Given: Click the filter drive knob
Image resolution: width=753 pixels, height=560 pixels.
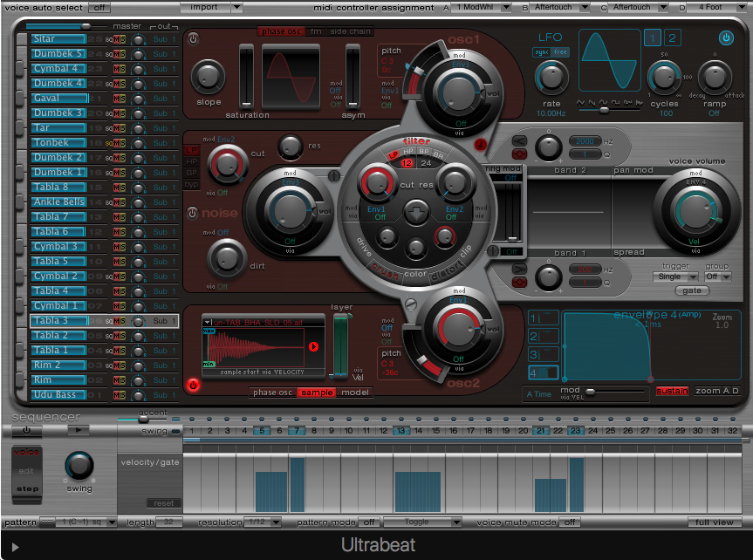Looking at the screenshot, I should (x=387, y=236).
